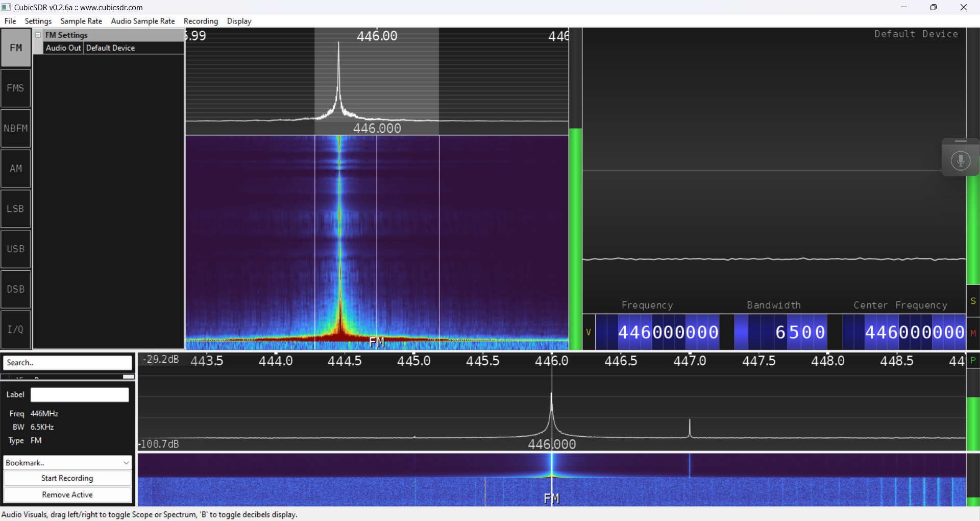
Task: Click the Remove Active button
Action: 67,495
